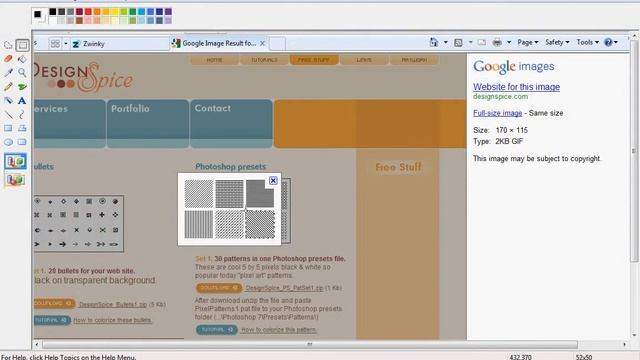The width and height of the screenshot is (640, 360).
Task: Expand the Print dropdown arrow
Action: [x=509, y=42]
